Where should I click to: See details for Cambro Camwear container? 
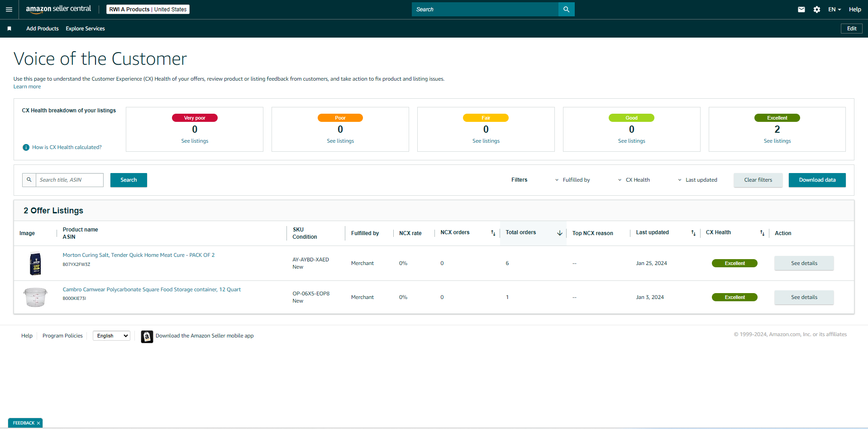(804, 297)
